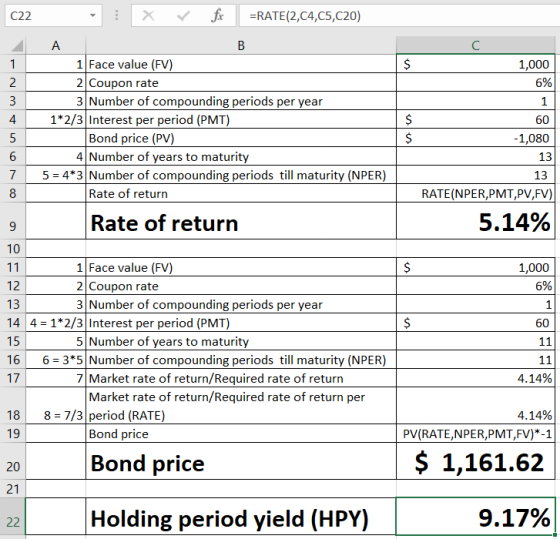Select the row 9 header

13,221
